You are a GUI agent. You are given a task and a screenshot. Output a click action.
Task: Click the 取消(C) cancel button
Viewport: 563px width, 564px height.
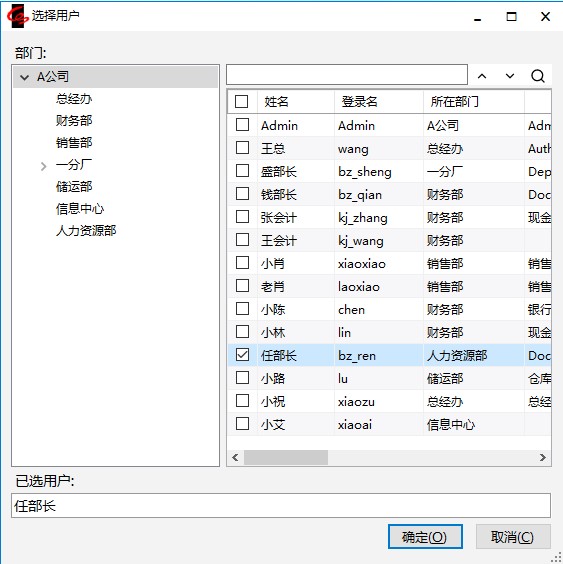pyautogui.click(x=513, y=537)
